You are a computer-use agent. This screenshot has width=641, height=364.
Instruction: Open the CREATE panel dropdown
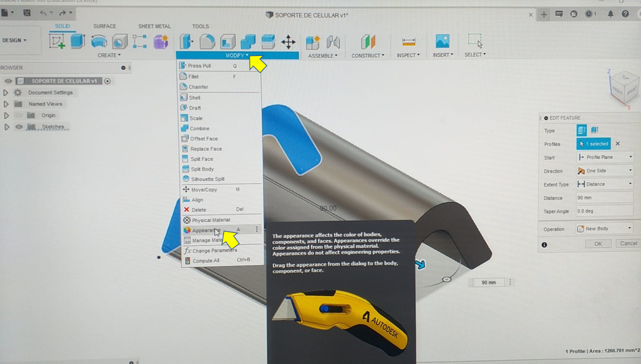[x=109, y=55]
